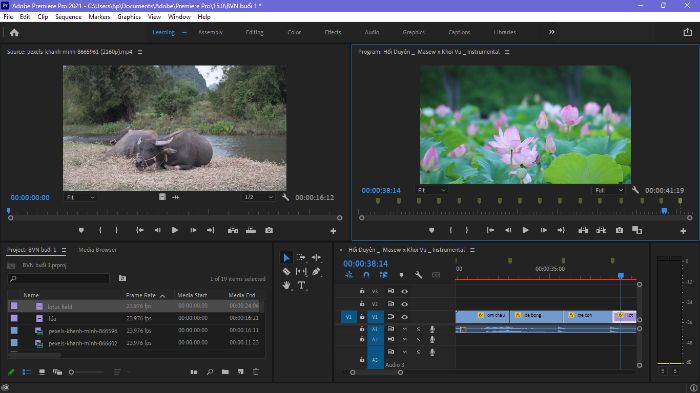Click Lift button in Program monitor
Viewport: 700px width, 393px height.
(x=583, y=230)
